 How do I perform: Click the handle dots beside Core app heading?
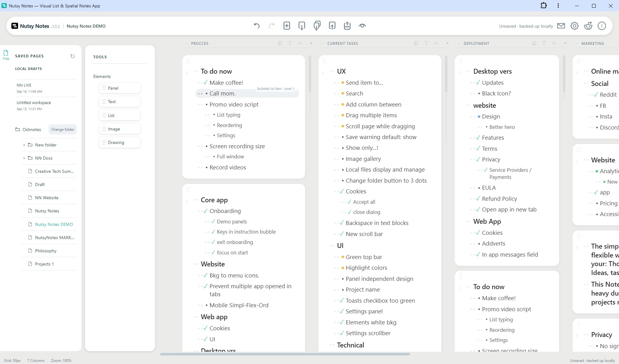tap(195, 200)
